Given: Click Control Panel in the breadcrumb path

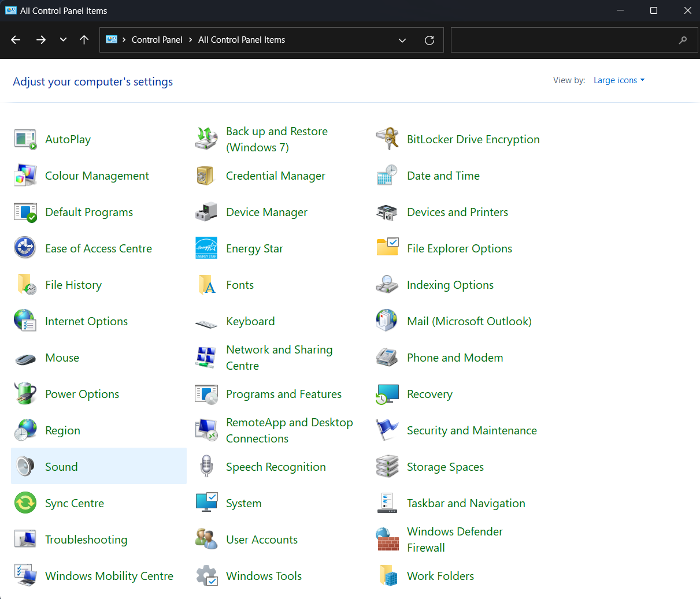Looking at the screenshot, I should coord(157,40).
